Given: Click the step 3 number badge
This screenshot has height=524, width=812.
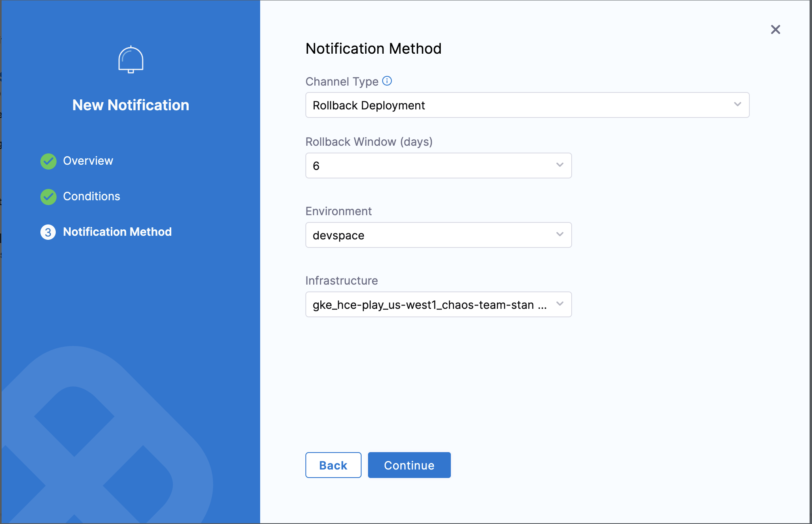Looking at the screenshot, I should click(48, 232).
